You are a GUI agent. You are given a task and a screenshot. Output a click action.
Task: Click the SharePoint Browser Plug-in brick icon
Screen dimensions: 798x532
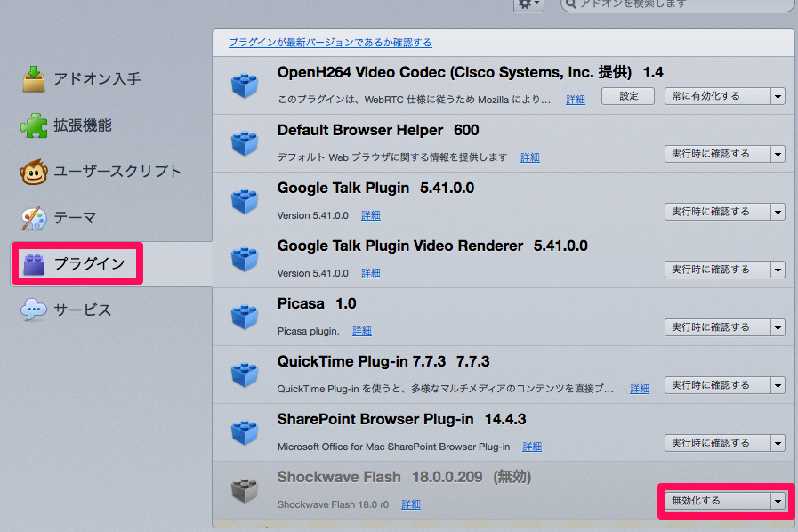click(x=245, y=432)
